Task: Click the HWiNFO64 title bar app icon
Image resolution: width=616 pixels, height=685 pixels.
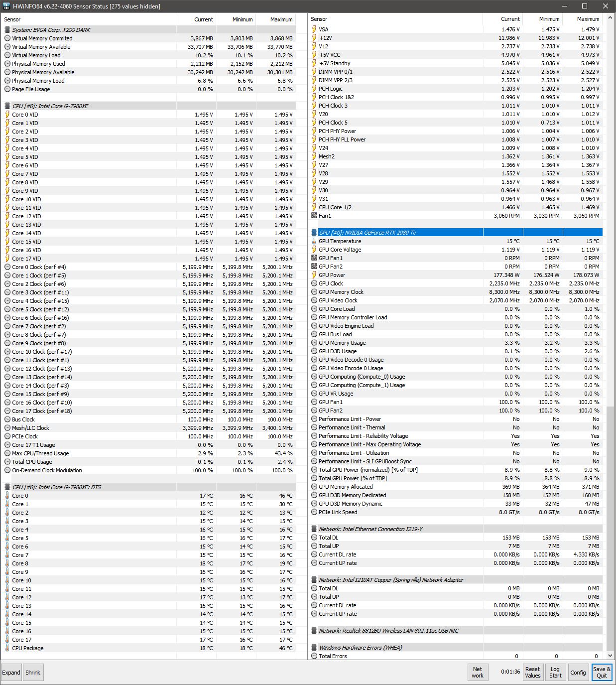Action: (6, 6)
